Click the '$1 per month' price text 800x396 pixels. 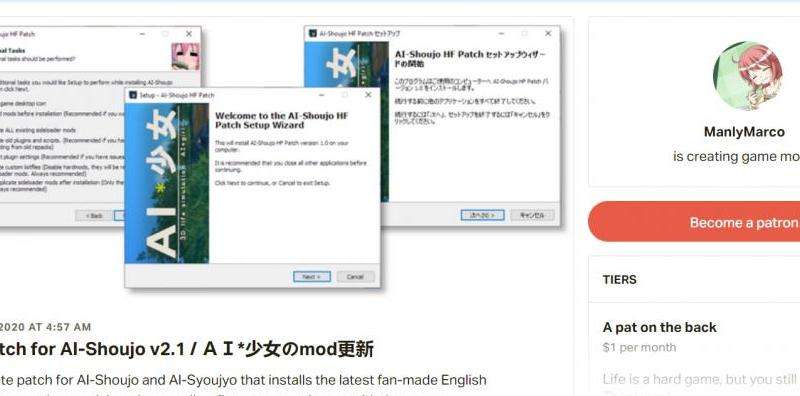(639, 348)
